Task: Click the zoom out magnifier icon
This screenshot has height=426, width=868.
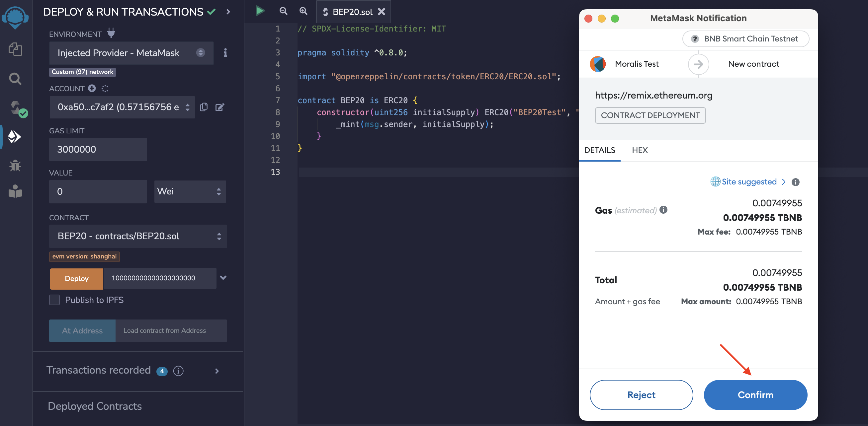Action: (x=283, y=11)
